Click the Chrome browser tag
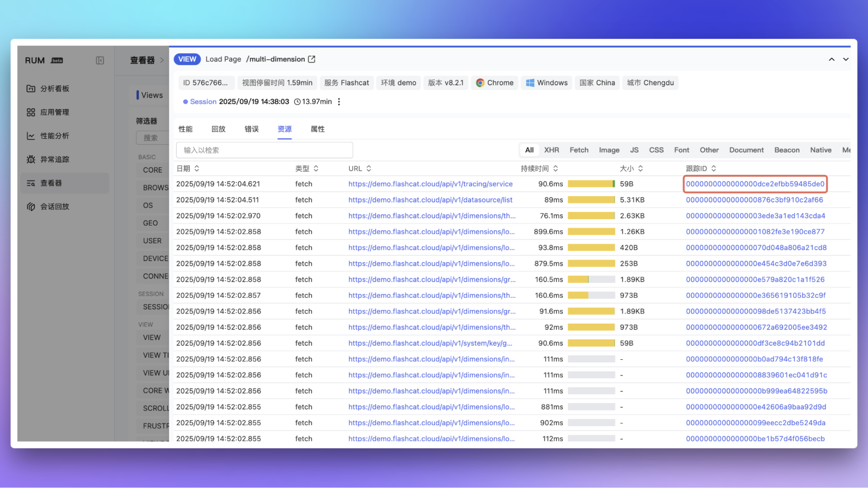Screen dimensions: 868x488 coord(495,83)
